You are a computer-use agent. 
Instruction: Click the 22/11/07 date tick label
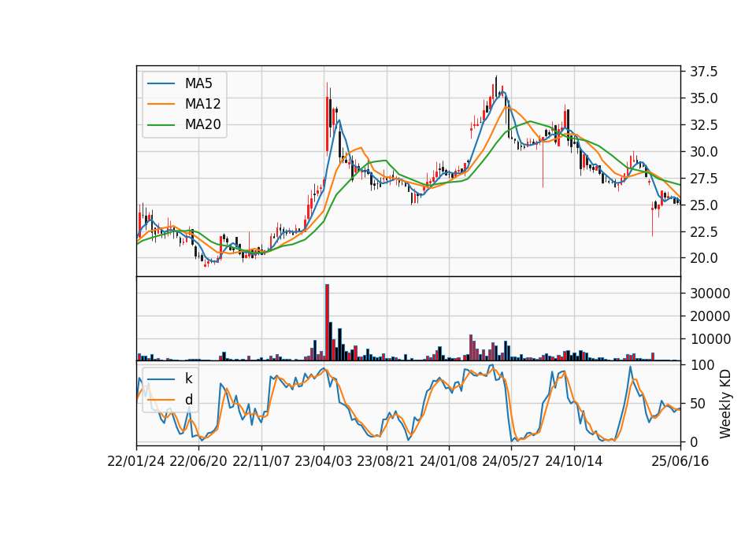[261, 461]
